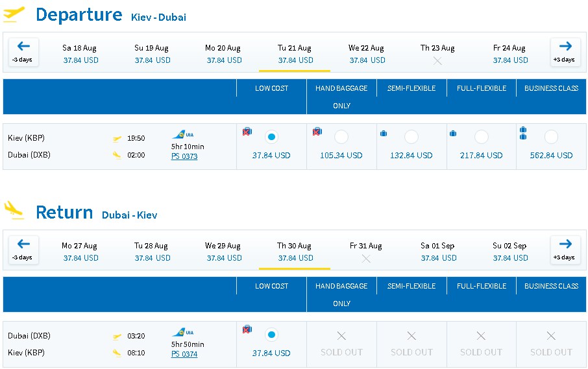Choose return Low Cost fare radio button

pos(271,335)
